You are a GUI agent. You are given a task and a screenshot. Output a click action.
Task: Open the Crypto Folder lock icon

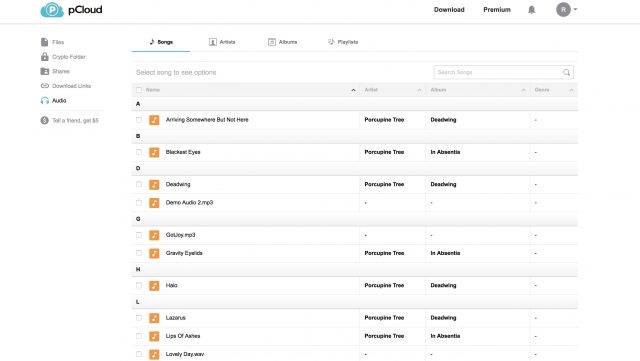[x=44, y=57]
